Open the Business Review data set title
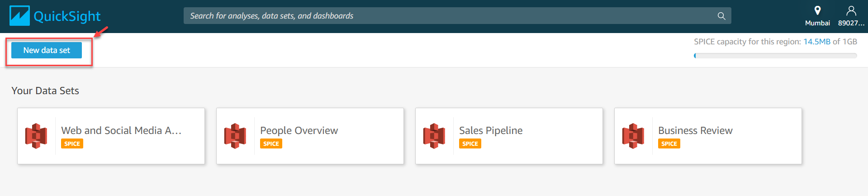The height and width of the screenshot is (196, 868). pyautogui.click(x=695, y=130)
